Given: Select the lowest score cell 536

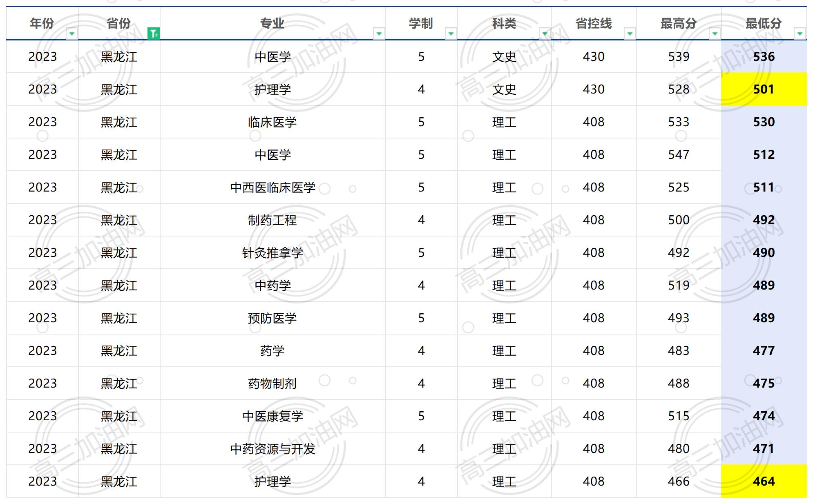Looking at the screenshot, I should pos(764,56).
